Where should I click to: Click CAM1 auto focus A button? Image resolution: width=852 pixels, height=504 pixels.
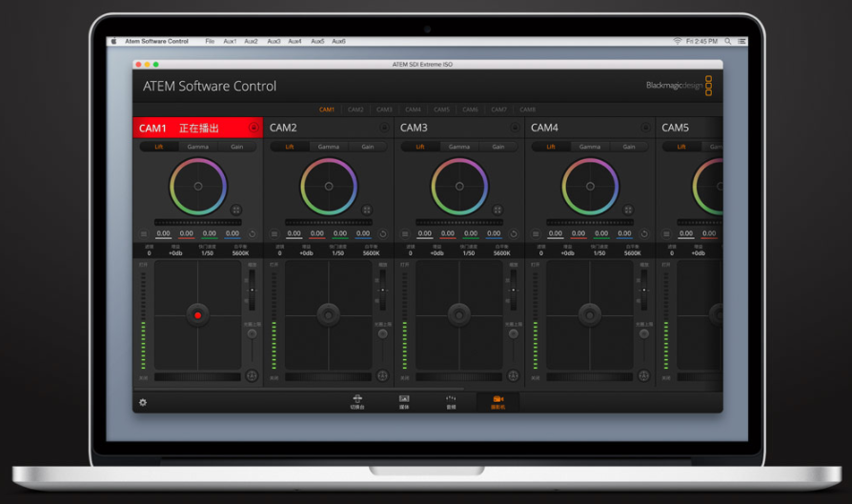[x=252, y=375]
